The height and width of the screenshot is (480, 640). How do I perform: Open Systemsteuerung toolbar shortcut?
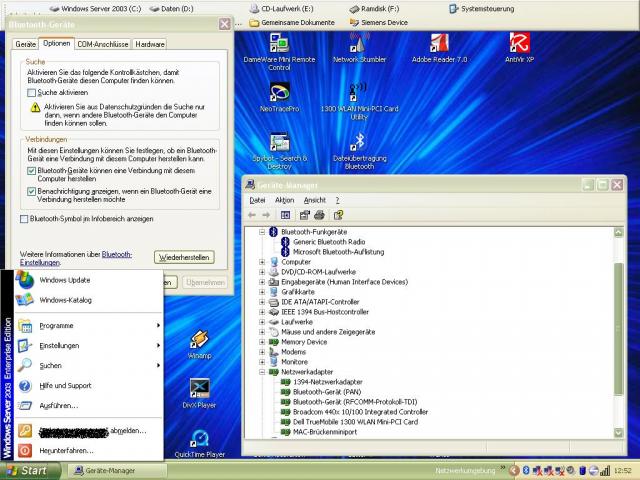[482, 9]
